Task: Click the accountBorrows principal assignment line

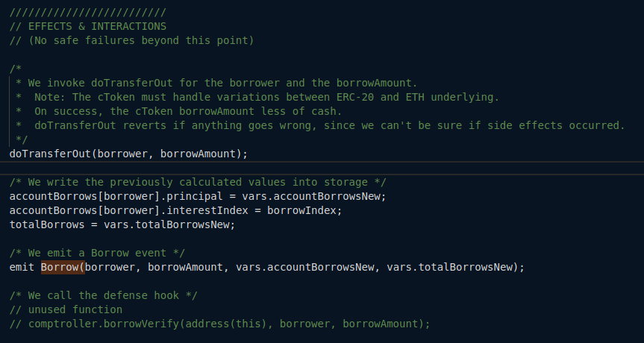Action: (x=198, y=197)
